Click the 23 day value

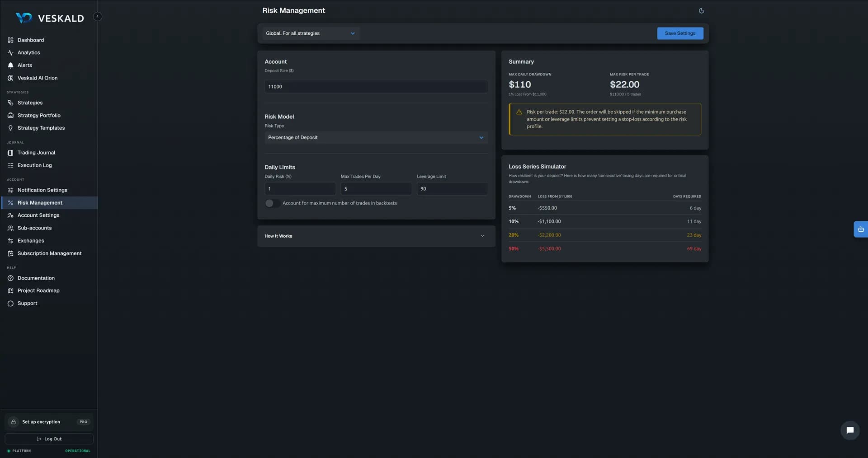tap(694, 235)
